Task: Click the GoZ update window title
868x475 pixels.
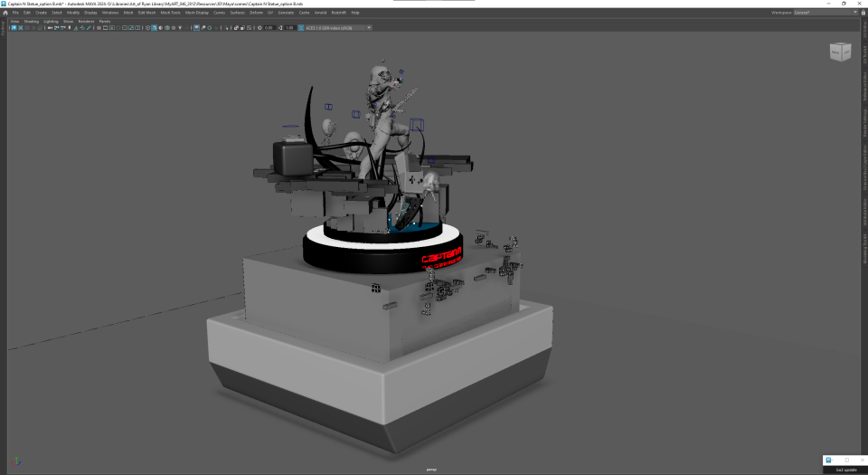Action: [x=846, y=470]
